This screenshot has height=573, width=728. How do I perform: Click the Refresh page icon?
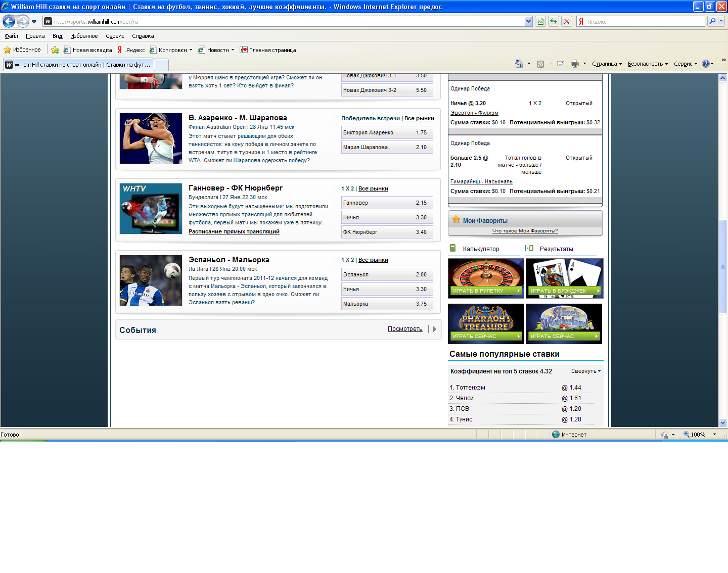[554, 21]
